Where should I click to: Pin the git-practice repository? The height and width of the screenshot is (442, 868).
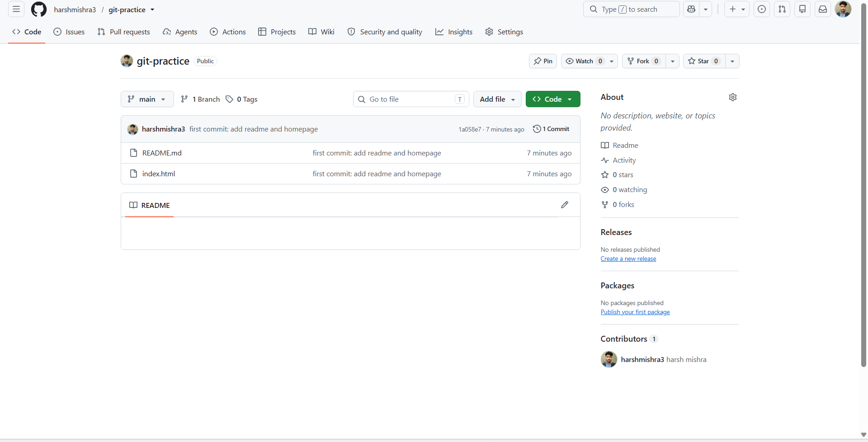(x=543, y=61)
